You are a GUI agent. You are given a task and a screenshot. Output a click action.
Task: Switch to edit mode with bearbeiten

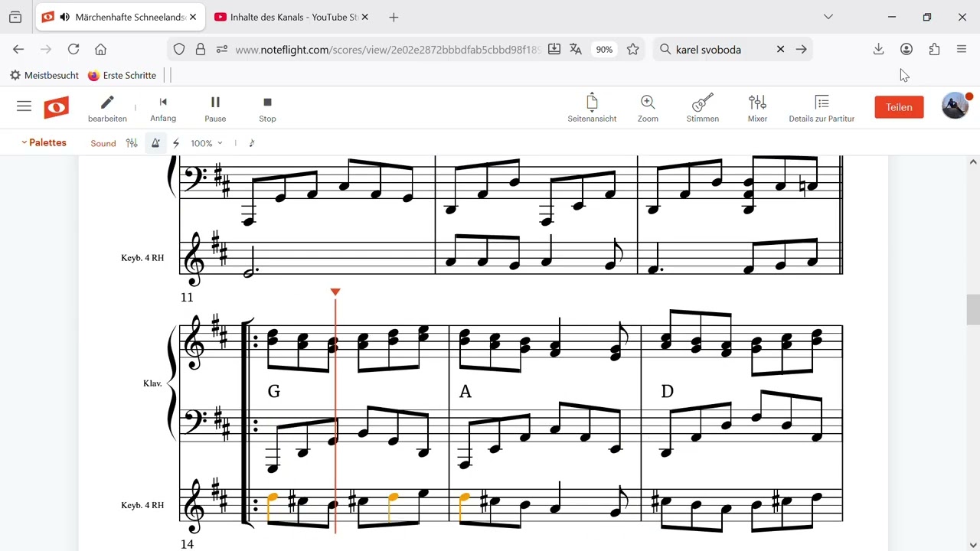point(107,108)
